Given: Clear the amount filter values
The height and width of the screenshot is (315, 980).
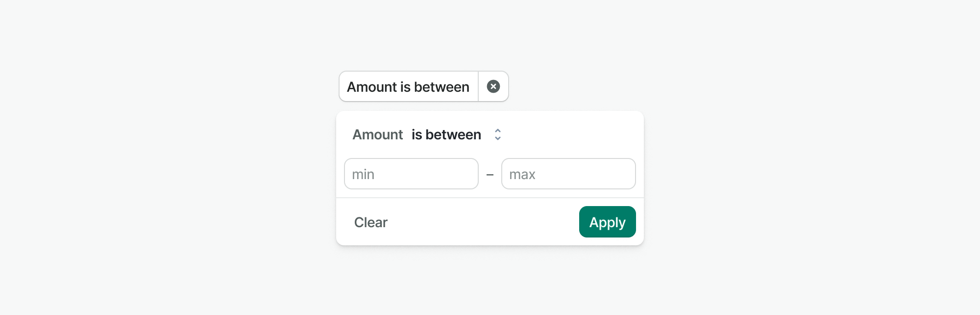Looking at the screenshot, I should (x=371, y=222).
